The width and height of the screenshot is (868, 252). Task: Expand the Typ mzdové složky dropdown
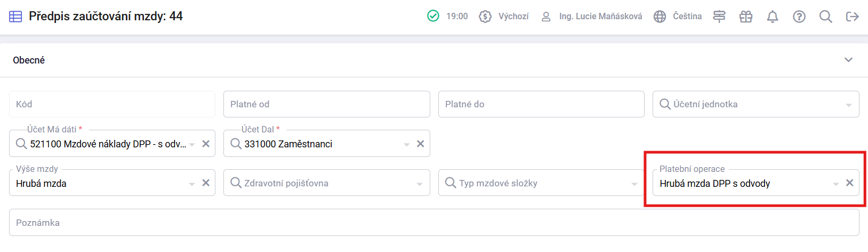coord(541,183)
